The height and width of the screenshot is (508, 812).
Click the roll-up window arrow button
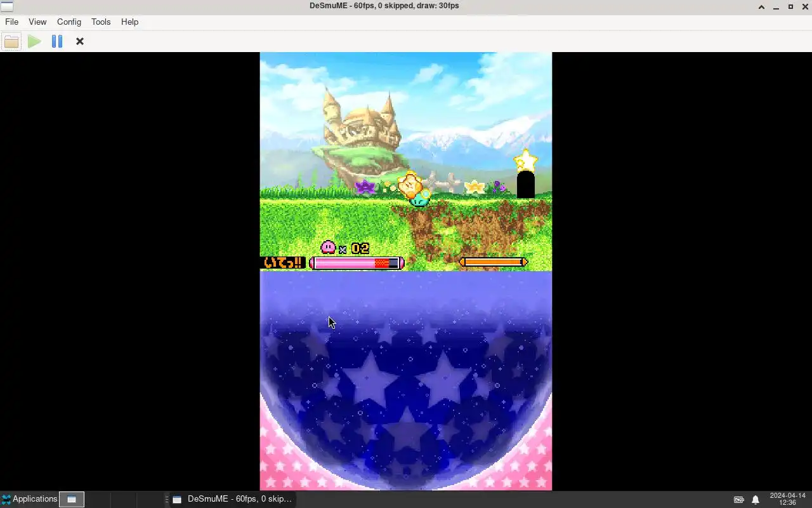pyautogui.click(x=761, y=6)
